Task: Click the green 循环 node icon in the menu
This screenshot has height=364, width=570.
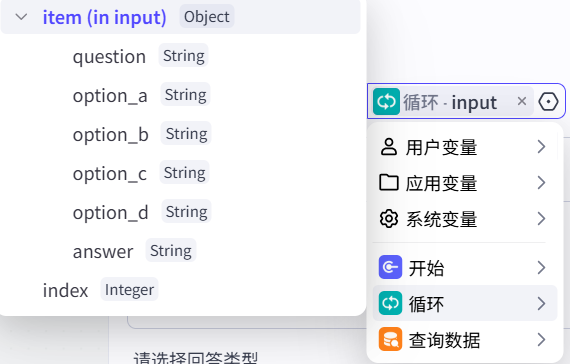Action: coord(390,303)
